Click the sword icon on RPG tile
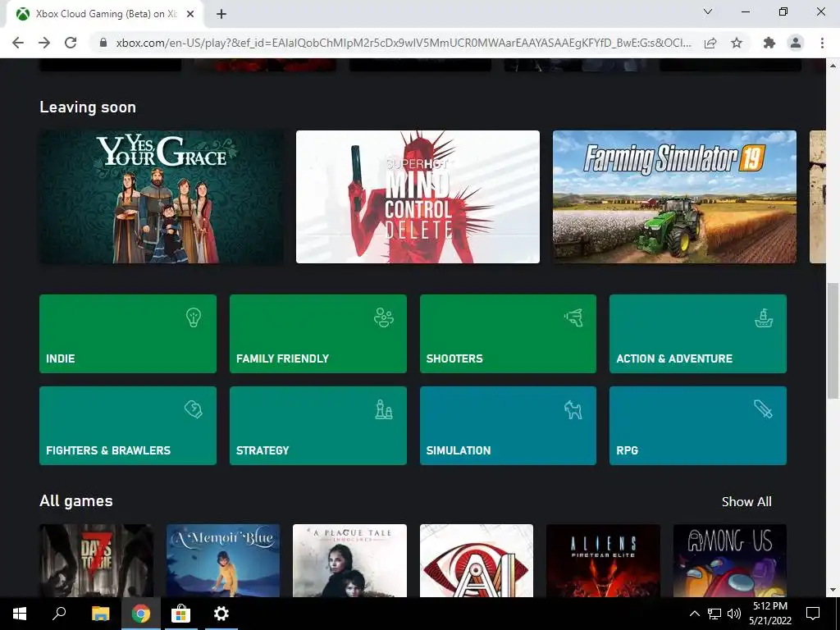Viewport: 840px width, 630px height. 764,409
